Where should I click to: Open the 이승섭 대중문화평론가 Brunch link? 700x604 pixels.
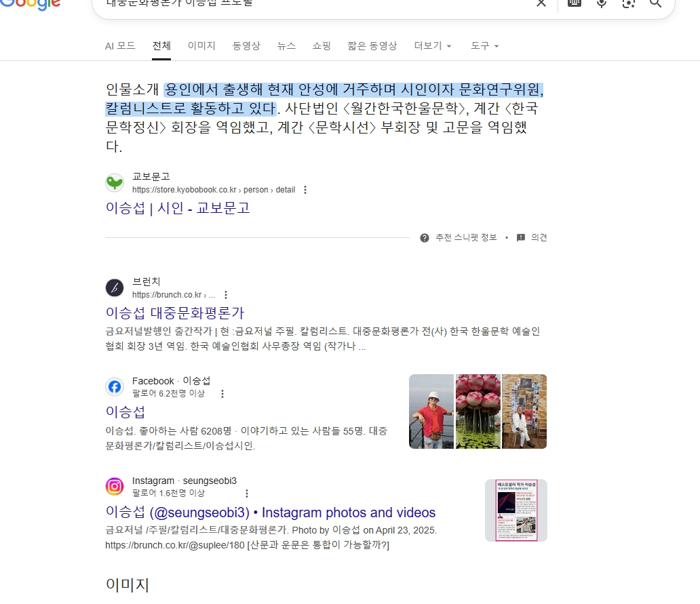[x=175, y=313]
